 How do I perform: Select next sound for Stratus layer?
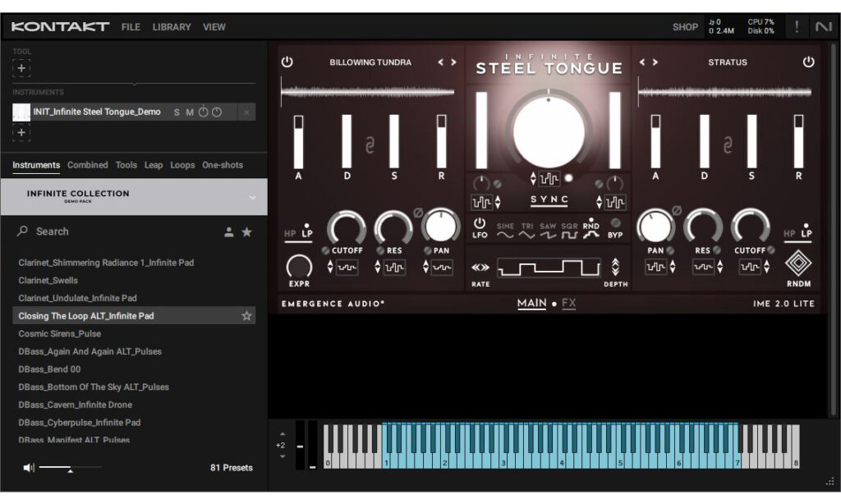pyautogui.click(x=655, y=62)
